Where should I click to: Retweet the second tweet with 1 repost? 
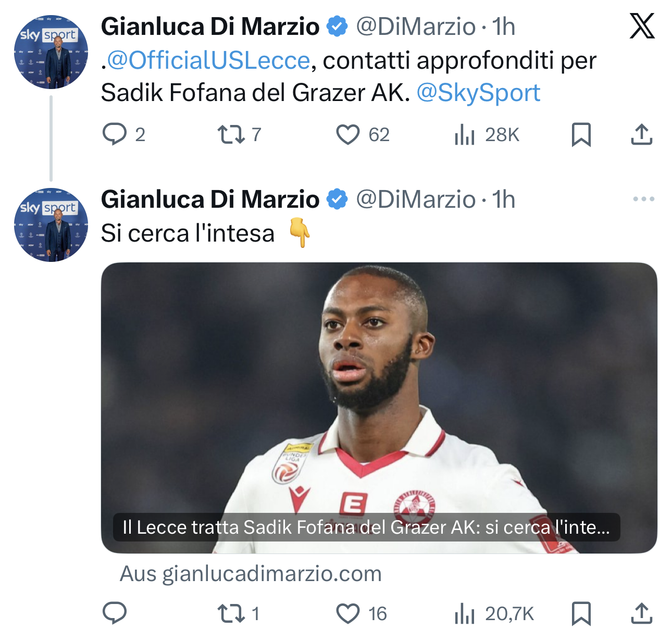click(231, 613)
